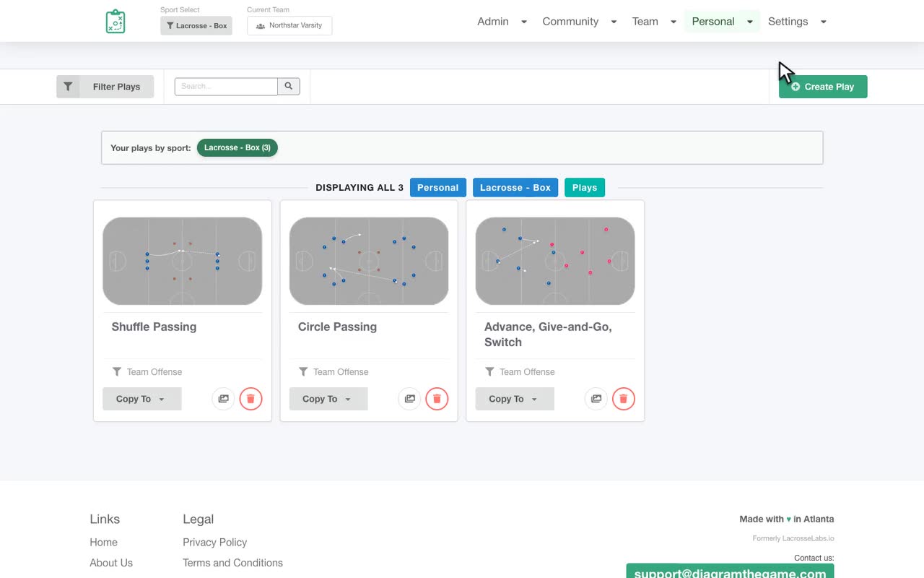Open the Lacrosse - Box sport selector
924x578 pixels.
click(196, 25)
